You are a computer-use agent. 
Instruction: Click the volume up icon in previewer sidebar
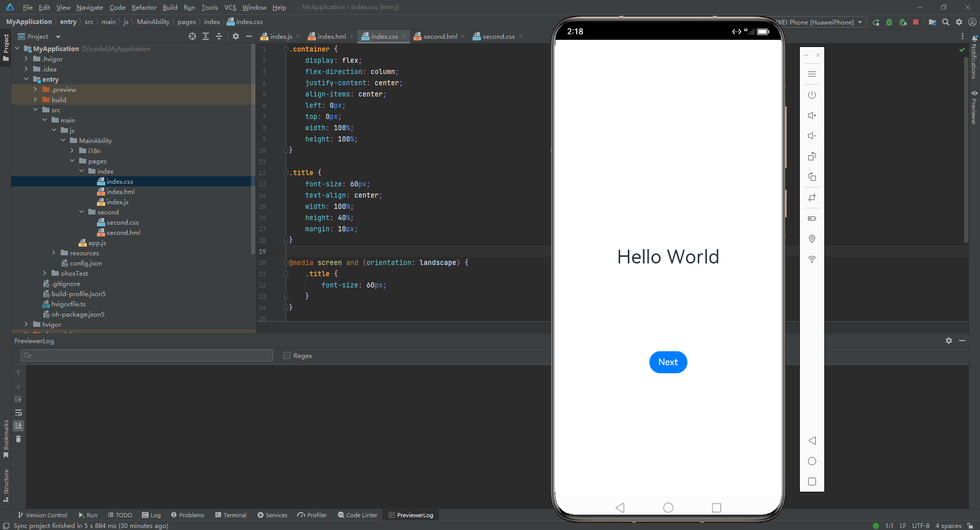pyautogui.click(x=812, y=115)
